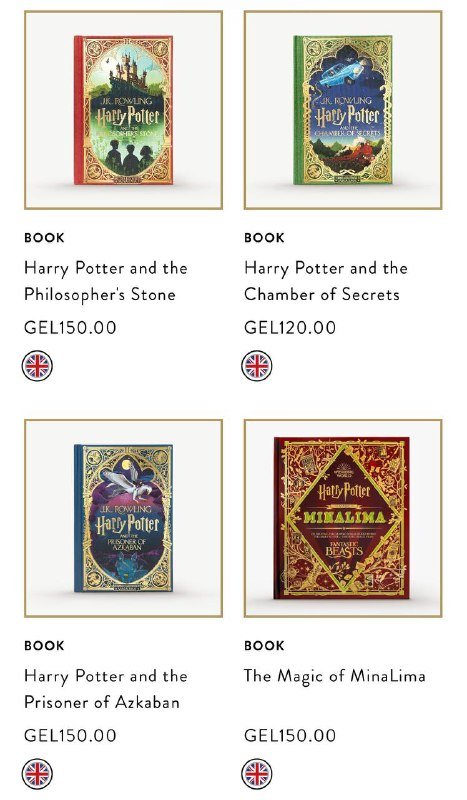
Task: Click the GEL150.00 price of Philosopher's Stone
Action: tap(70, 328)
